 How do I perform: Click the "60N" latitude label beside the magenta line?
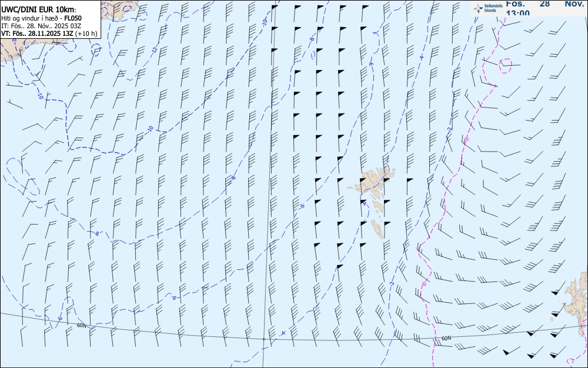[x=446, y=339]
